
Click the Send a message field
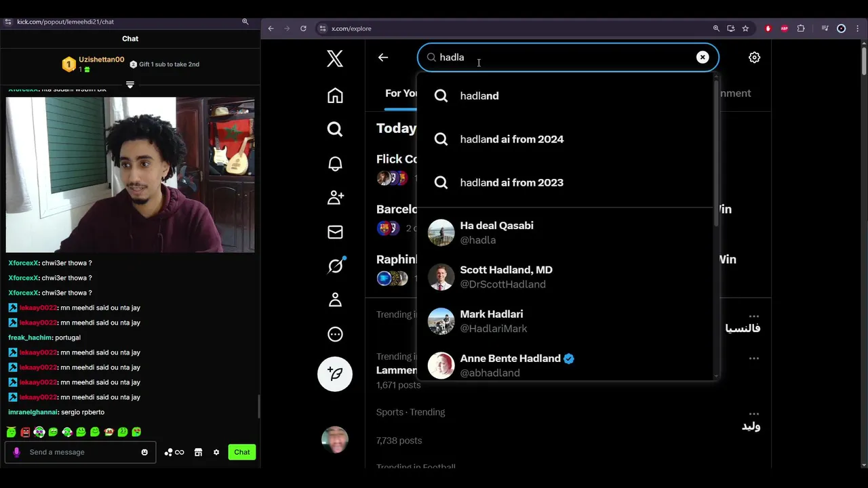click(80, 452)
